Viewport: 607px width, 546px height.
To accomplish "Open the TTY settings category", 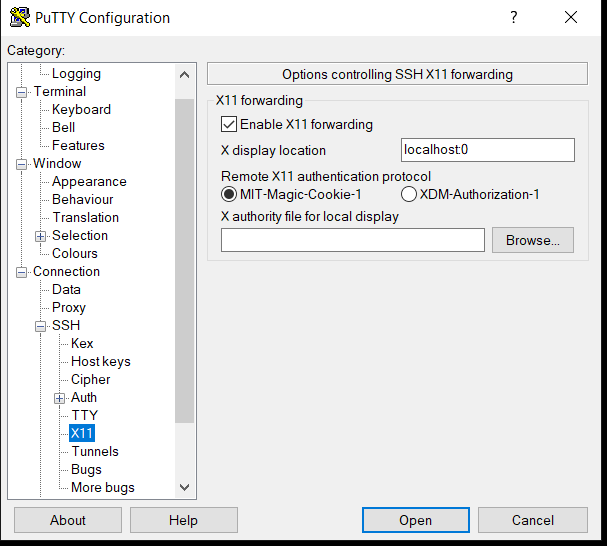I will [x=85, y=416].
